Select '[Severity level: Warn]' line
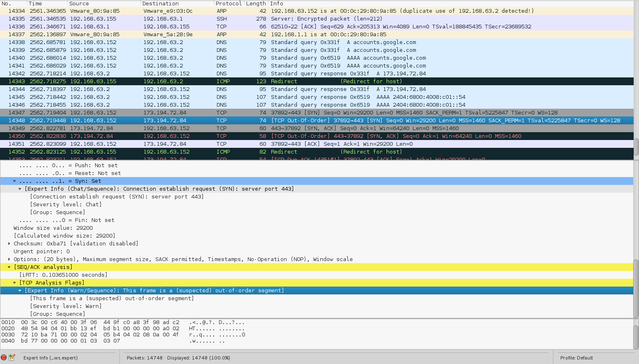Screen dimensions: 639x364 tap(65, 306)
